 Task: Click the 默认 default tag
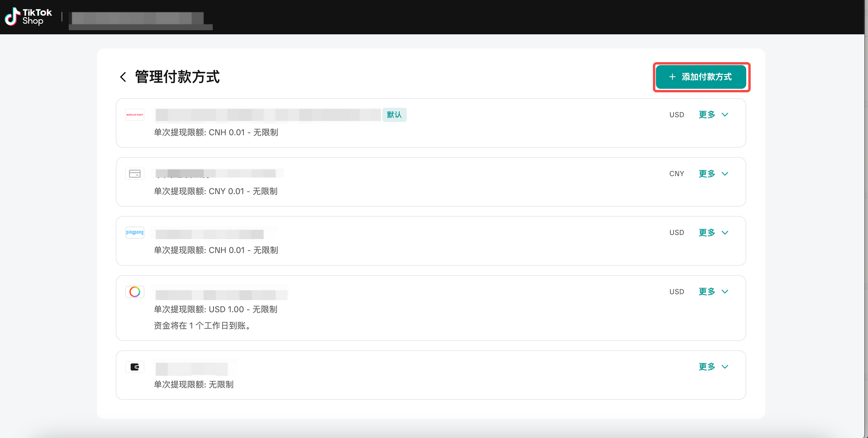coord(394,115)
